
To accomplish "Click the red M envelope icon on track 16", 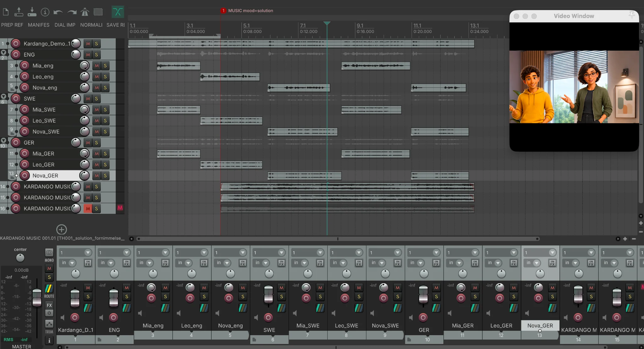I will pos(120,208).
